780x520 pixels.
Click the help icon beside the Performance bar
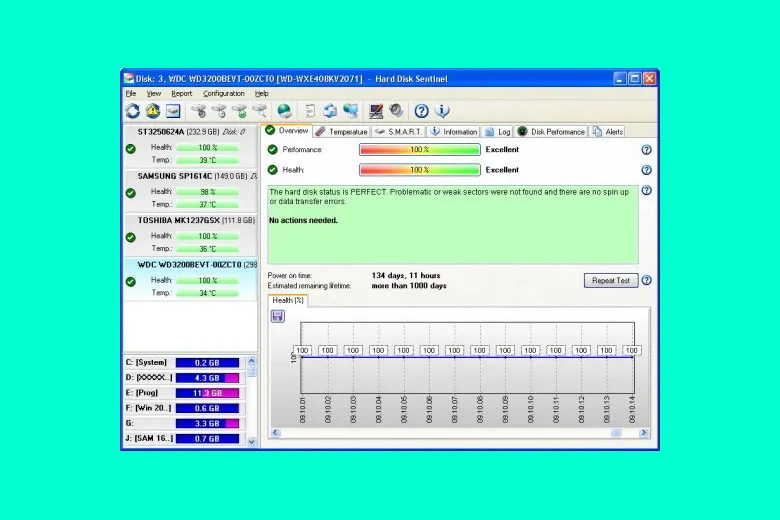tap(646, 150)
